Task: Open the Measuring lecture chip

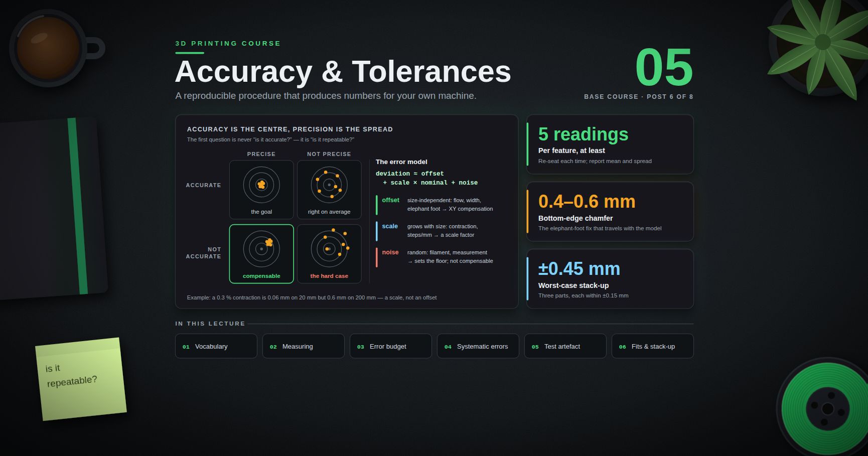Action: point(303,346)
